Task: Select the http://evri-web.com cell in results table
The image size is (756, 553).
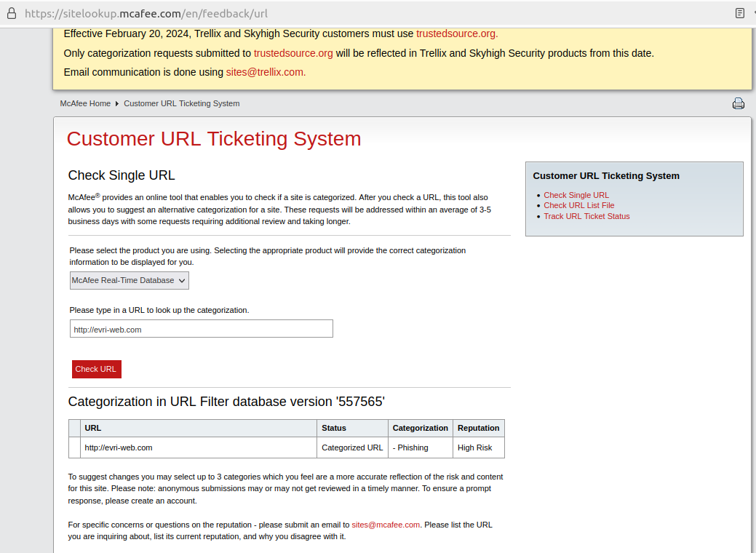Action: tap(198, 448)
